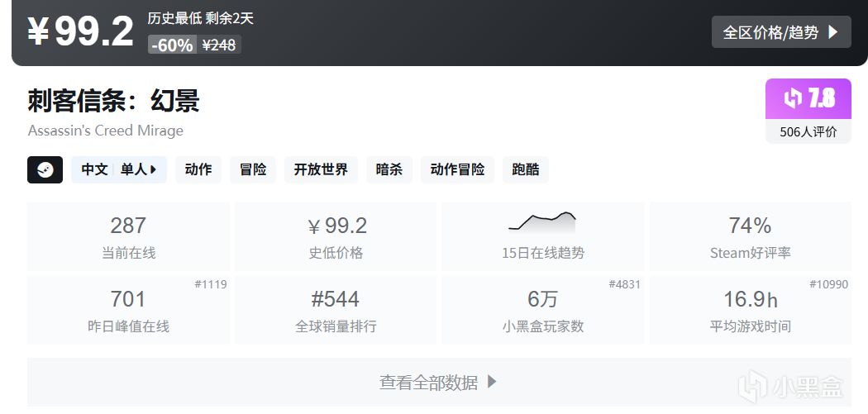Screen dimensions: 868x414
Task: Click the 6万 小黑盒玩家数 stat cell
Action: pos(542,310)
